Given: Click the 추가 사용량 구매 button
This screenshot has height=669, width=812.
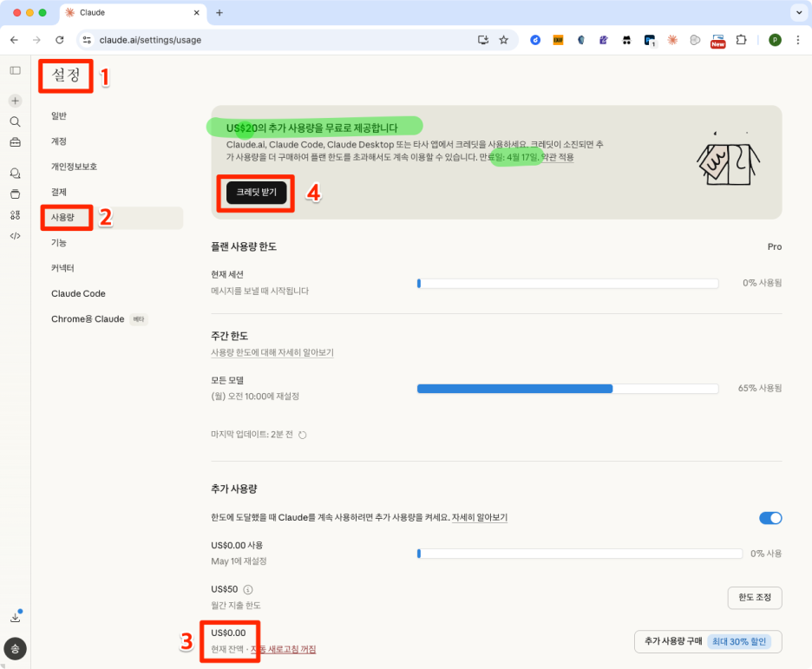Looking at the screenshot, I should coord(707,641).
